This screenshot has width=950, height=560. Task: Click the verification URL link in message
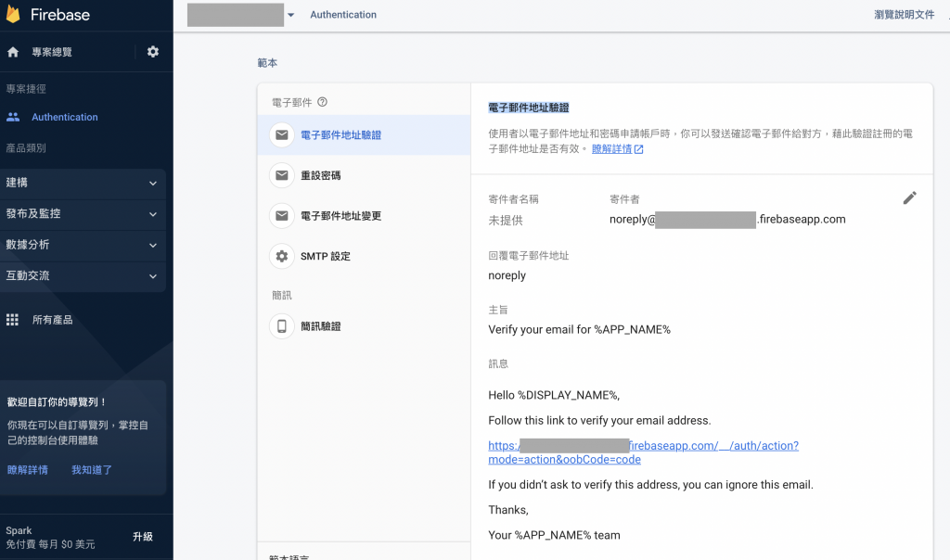pyautogui.click(x=644, y=452)
